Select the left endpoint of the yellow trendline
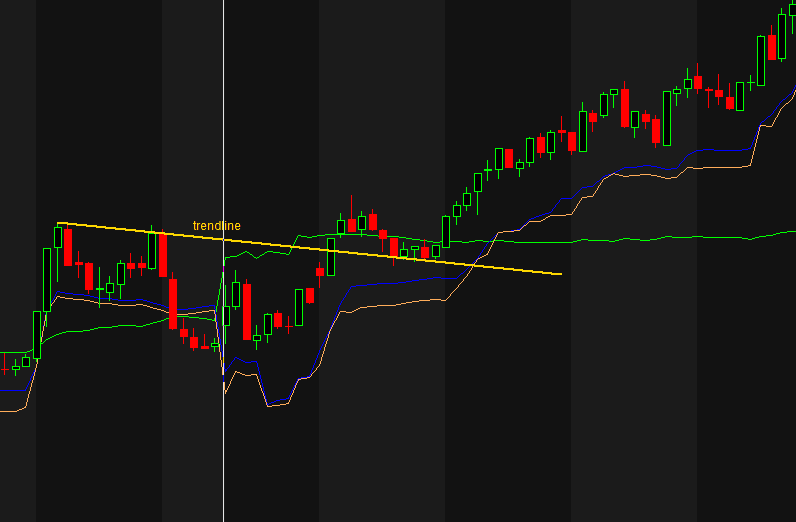The image size is (796, 522). click(x=58, y=223)
